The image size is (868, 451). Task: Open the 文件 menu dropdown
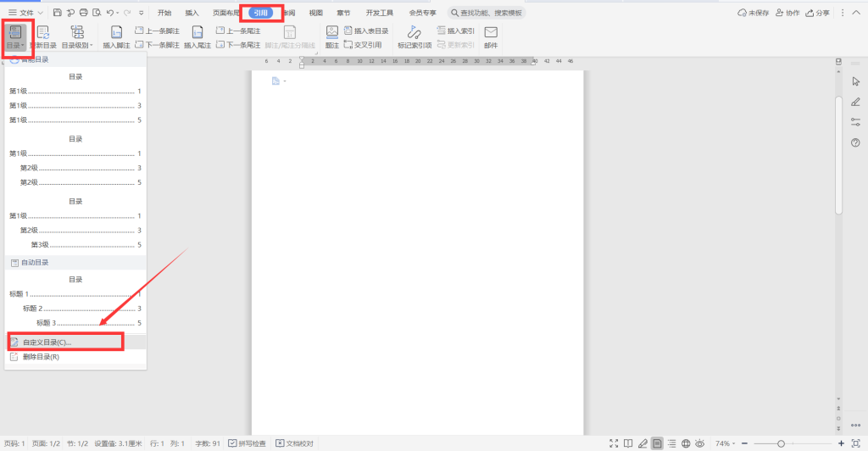point(25,13)
